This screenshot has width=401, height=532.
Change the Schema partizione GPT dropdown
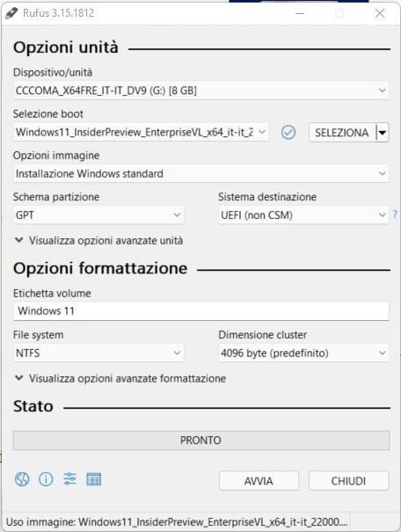tap(98, 215)
